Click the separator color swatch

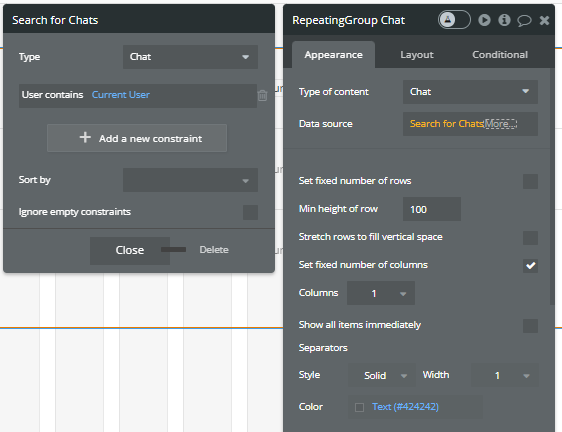pyautogui.click(x=359, y=407)
